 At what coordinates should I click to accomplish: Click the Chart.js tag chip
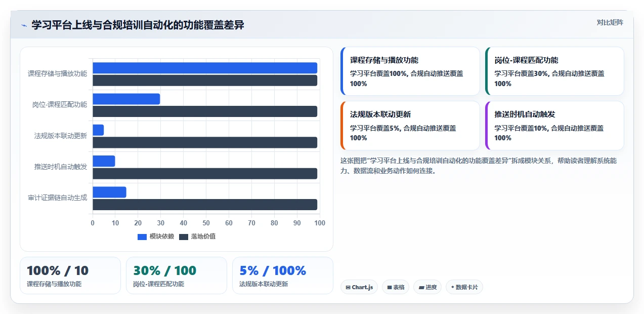(x=359, y=287)
